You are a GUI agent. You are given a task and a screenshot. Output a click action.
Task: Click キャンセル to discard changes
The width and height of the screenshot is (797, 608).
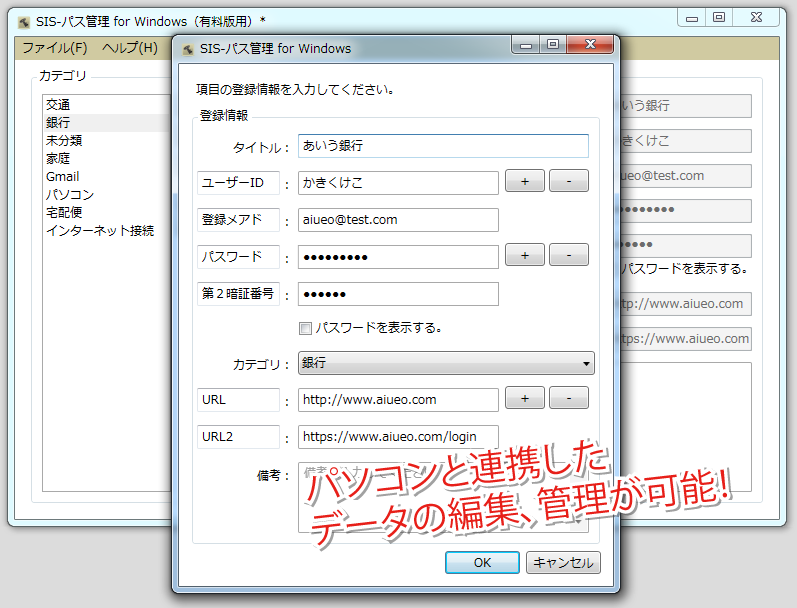point(563,562)
